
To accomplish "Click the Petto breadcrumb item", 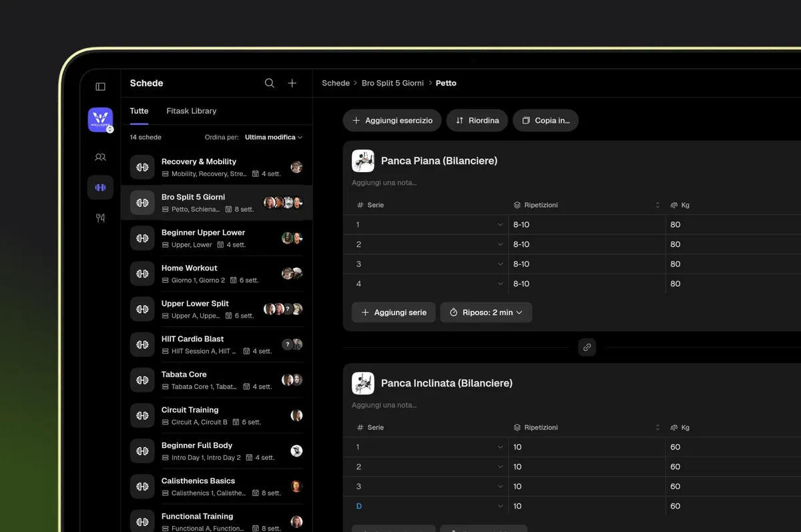I will [x=446, y=83].
